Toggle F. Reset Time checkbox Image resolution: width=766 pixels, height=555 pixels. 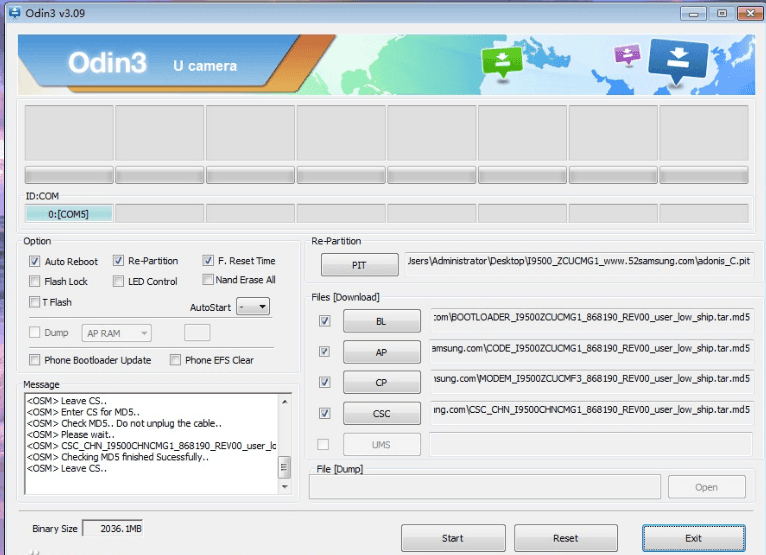(208, 260)
